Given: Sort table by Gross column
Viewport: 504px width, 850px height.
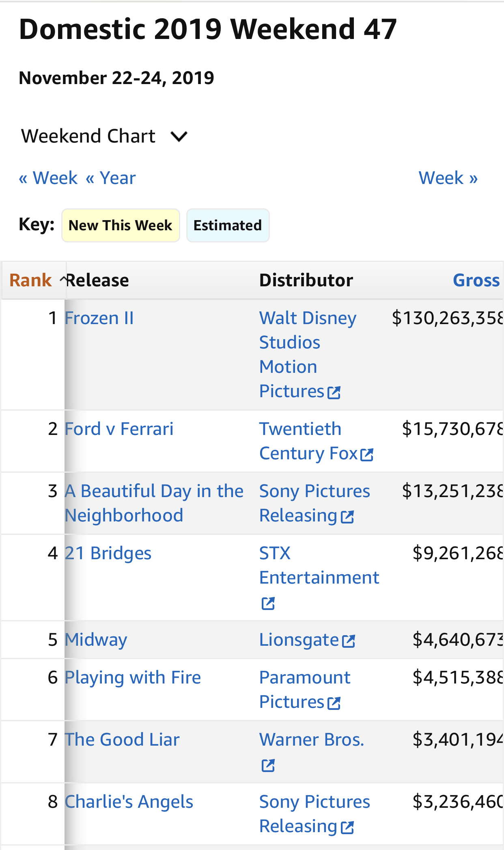Looking at the screenshot, I should pos(476,280).
